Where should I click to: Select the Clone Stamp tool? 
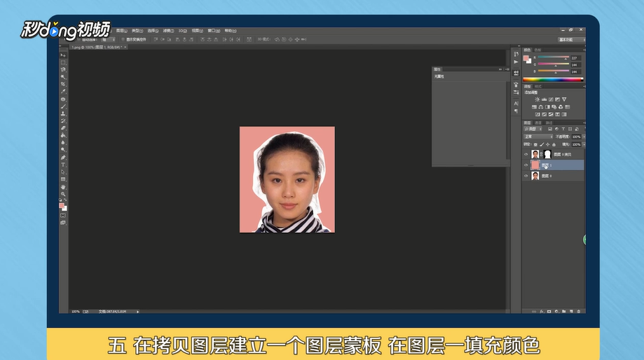63,113
